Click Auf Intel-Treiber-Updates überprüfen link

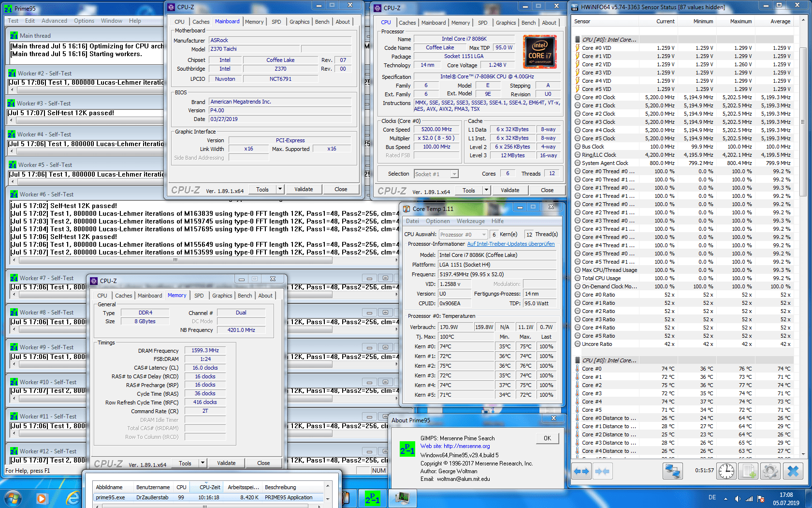(510, 244)
